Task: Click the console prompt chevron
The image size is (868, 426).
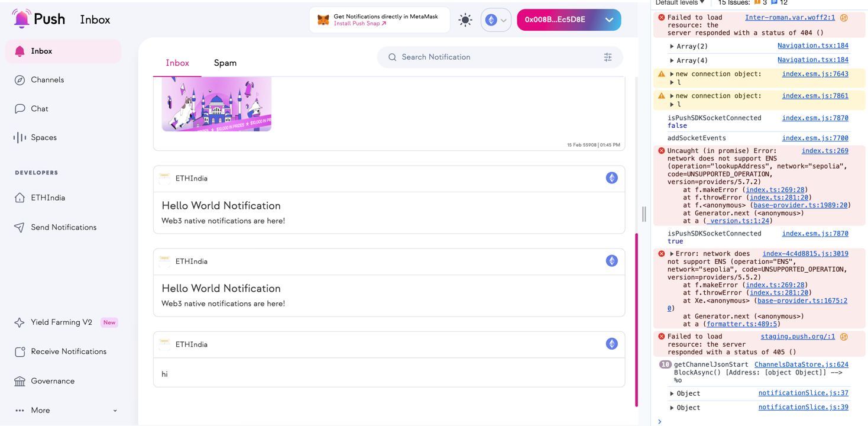Action: click(x=660, y=421)
